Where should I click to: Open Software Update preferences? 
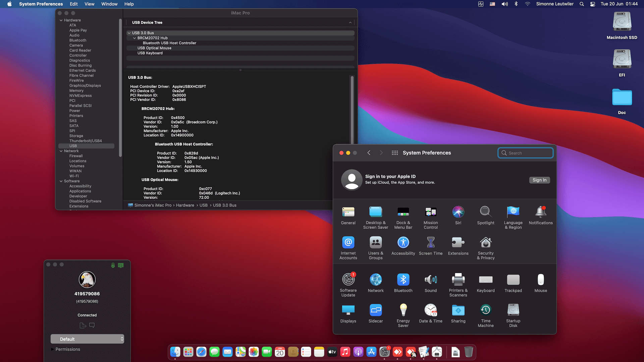point(348,285)
